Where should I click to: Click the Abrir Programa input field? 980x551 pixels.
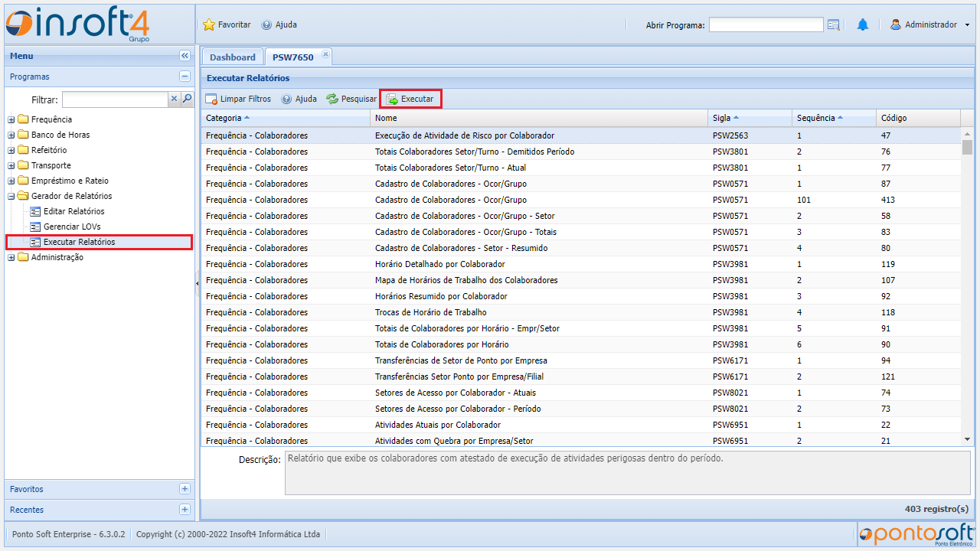click(x=766, y=25)
